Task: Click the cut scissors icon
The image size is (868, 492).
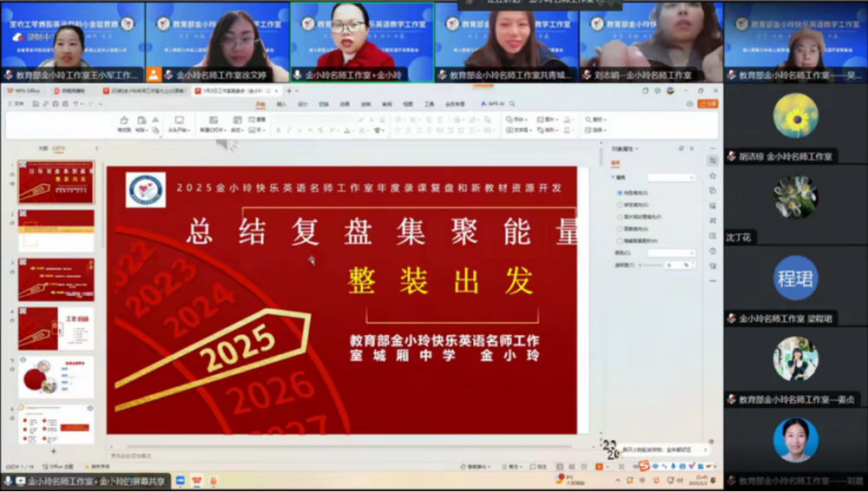Action: coord(155,120)
